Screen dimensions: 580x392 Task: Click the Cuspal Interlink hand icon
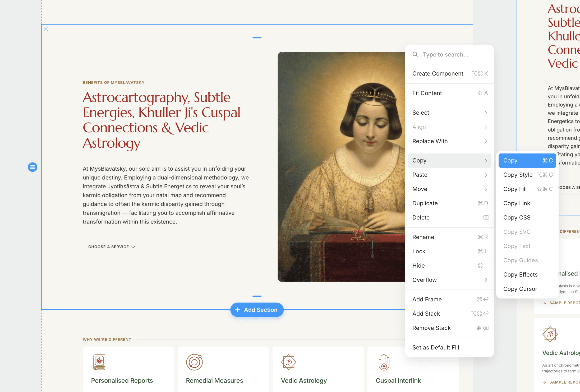[384, 362]
